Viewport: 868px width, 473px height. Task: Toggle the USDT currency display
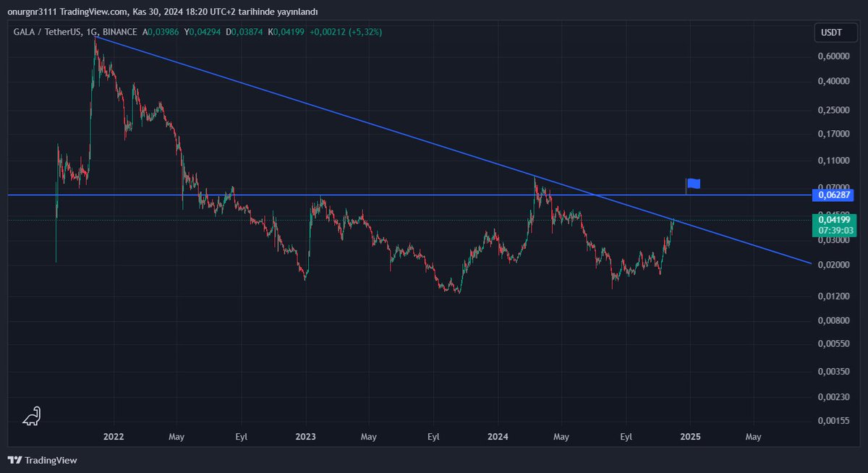coord(835,32)
